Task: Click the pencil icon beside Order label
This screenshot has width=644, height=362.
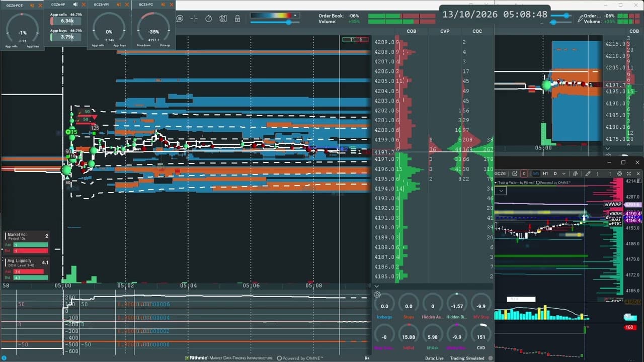Action: coord(581,19)
